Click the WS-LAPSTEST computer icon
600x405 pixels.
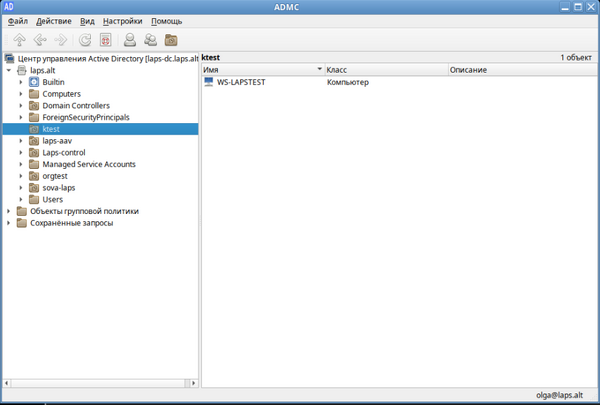pos(209,82)
